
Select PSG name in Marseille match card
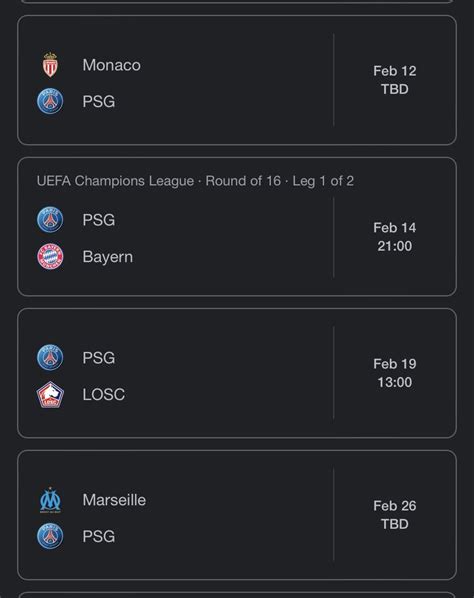99,537
